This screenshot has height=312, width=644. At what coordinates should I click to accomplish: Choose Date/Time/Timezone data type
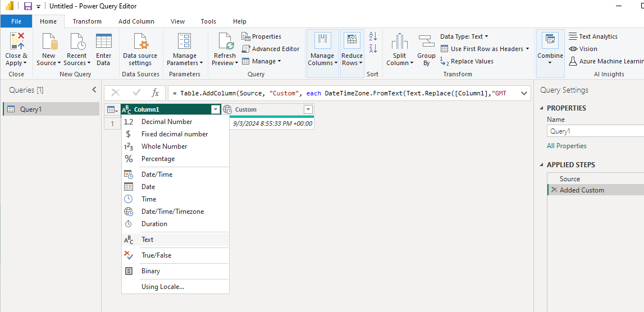(175, 212)
